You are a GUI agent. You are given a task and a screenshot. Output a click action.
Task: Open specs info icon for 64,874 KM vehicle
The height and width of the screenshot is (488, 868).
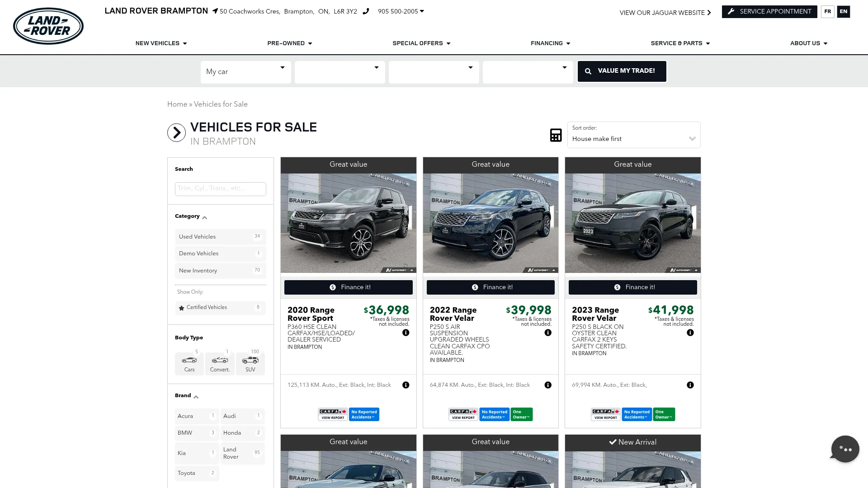(548, 385)
